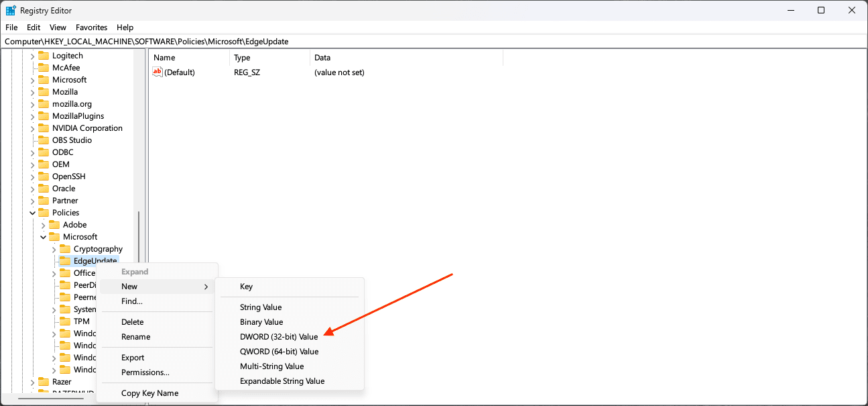The image size is (868, 406).
Task: Click the Policies folder icon
Action: pos(44,213)
